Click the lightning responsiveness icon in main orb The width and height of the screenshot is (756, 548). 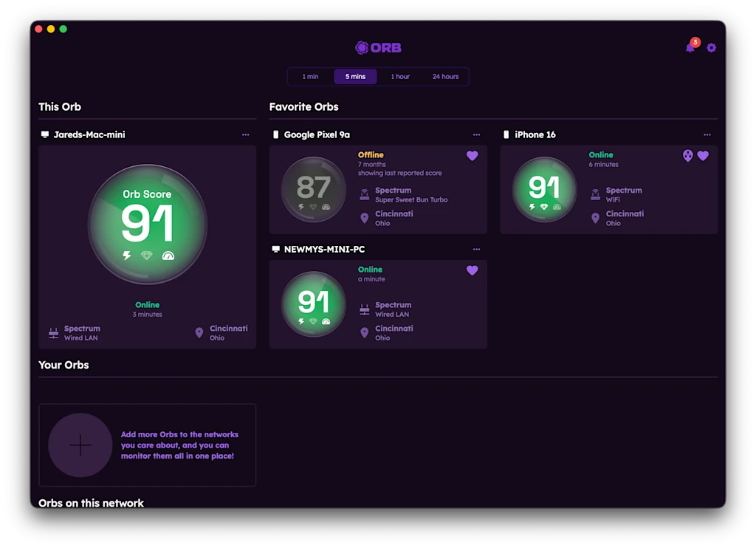tap(126, 256)
